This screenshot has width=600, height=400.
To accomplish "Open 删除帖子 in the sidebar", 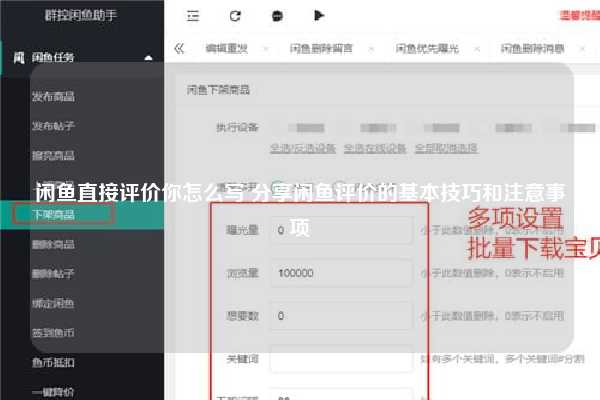I will point(53,274).
